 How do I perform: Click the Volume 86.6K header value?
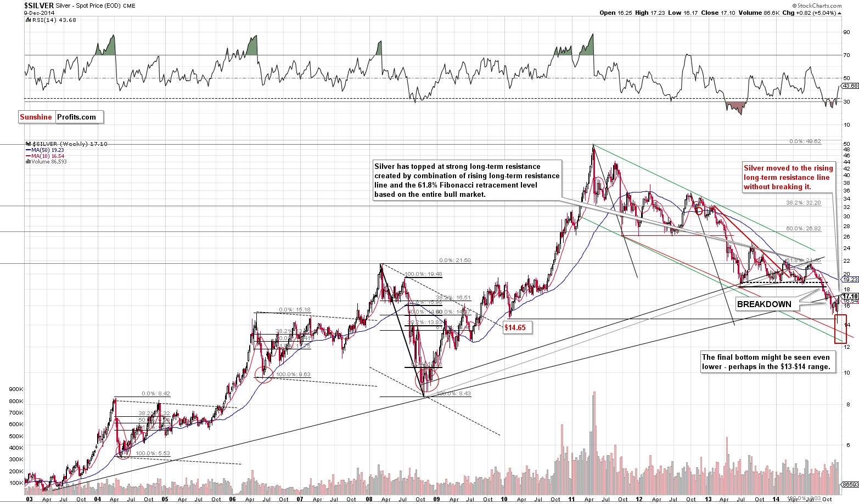[759, 13]
